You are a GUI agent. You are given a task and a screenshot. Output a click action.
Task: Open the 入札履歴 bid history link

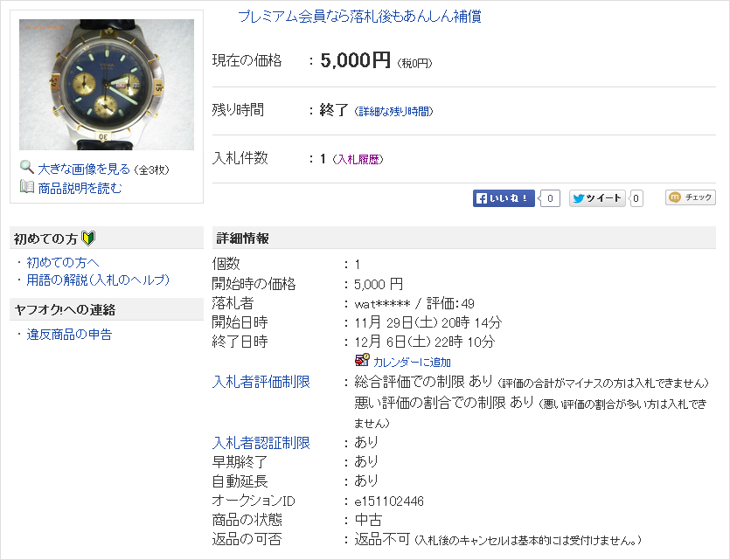coord(358,160)
